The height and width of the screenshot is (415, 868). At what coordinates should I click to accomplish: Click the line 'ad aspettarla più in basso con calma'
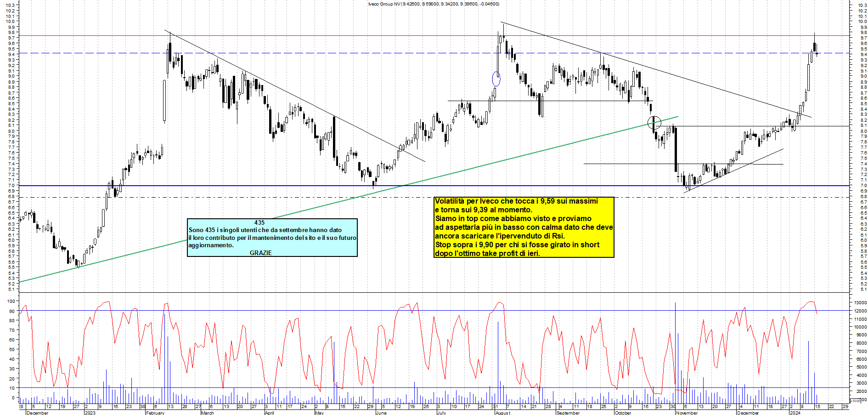(524, 227)
